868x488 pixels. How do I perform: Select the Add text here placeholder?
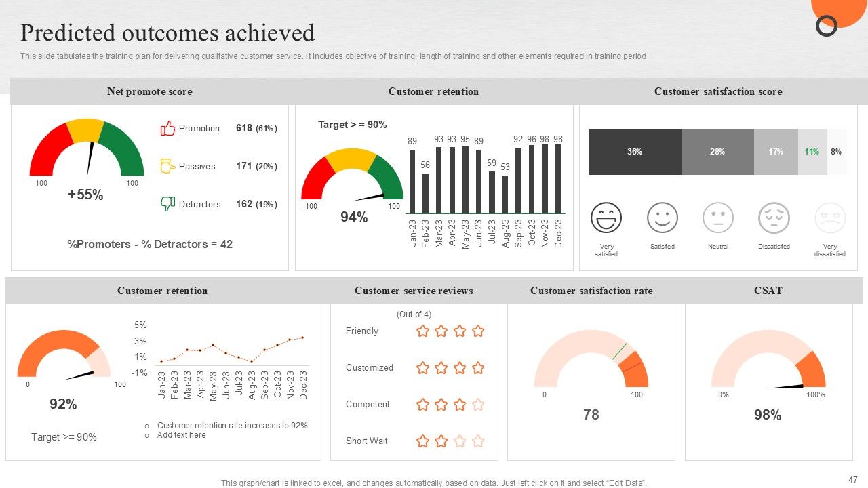(181, 435)
